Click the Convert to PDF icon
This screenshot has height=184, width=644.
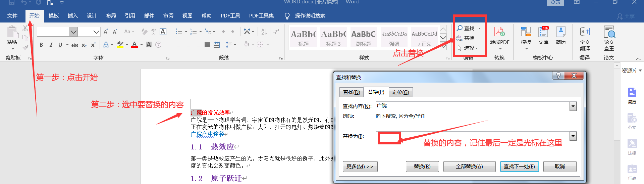pos(499,32)
